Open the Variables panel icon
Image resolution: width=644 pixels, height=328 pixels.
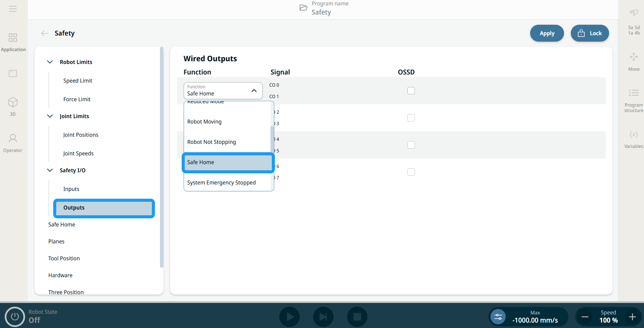click(x=633, y=135)
